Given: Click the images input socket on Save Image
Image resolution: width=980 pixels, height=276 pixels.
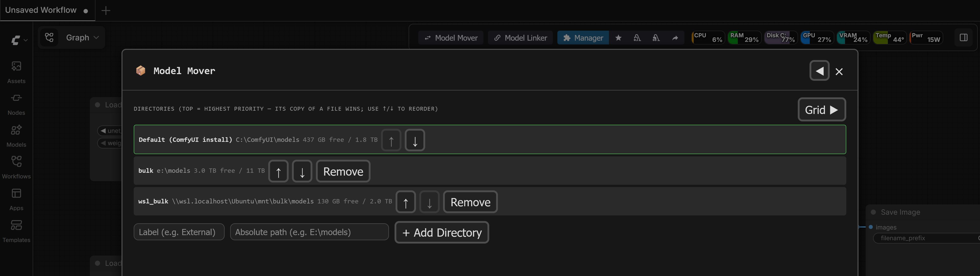Looking at the screenshot, I should pos(871,227).
